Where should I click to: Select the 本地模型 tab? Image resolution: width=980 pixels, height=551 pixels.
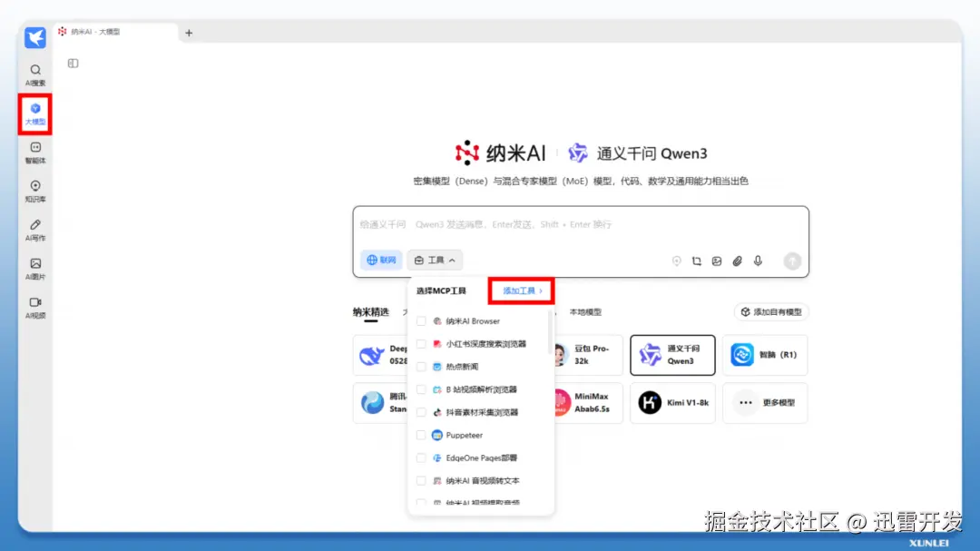coord(585,312)
